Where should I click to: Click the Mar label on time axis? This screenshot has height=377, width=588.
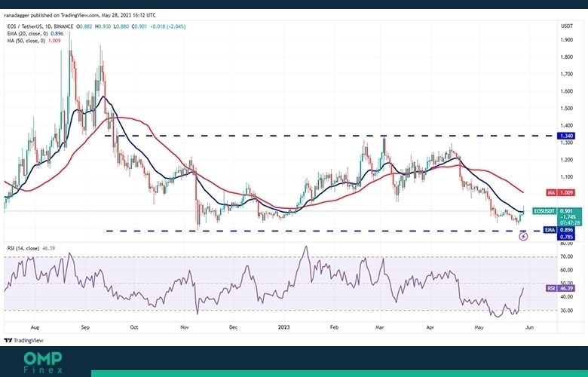point(380,327)
